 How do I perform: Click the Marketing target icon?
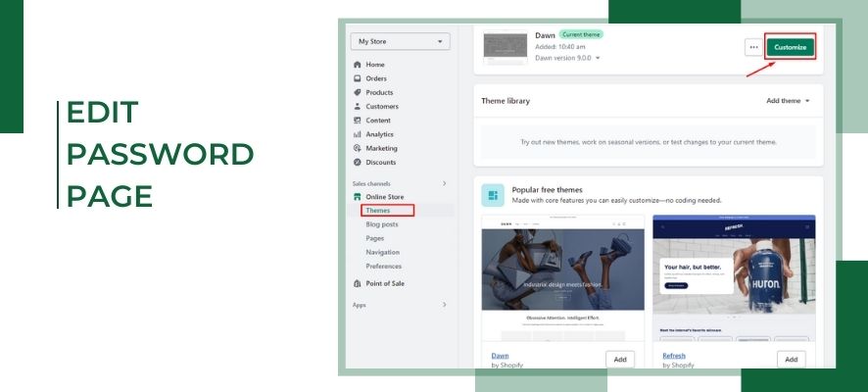357,148
